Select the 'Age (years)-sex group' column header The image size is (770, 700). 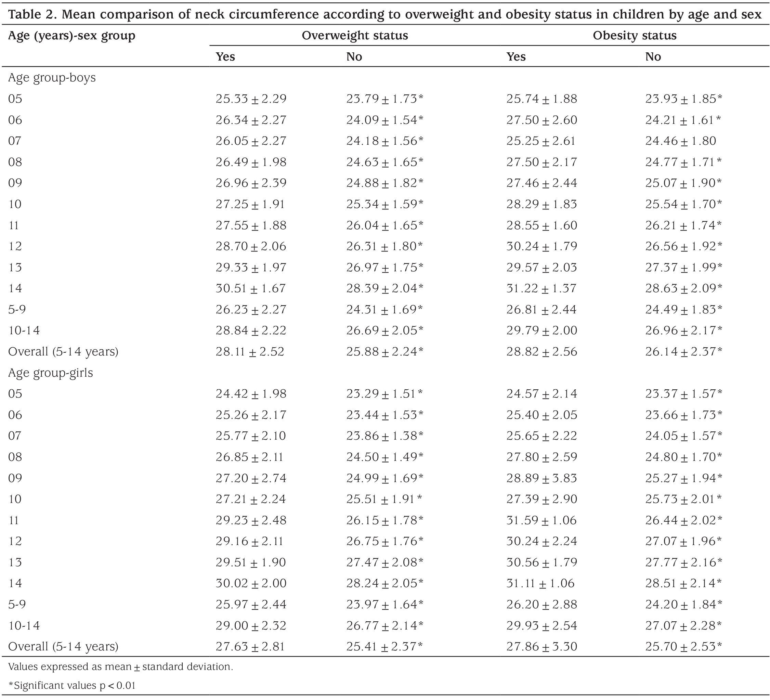[x=72, y=36]
